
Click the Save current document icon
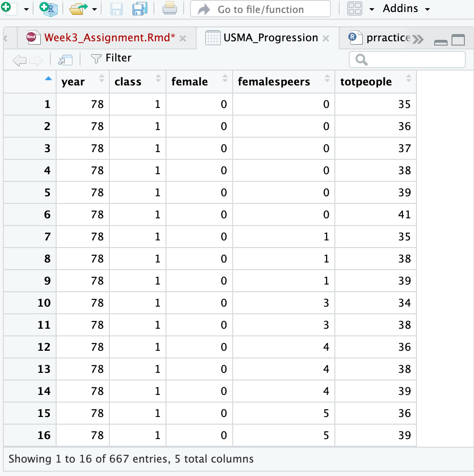(x=117, y=9)
